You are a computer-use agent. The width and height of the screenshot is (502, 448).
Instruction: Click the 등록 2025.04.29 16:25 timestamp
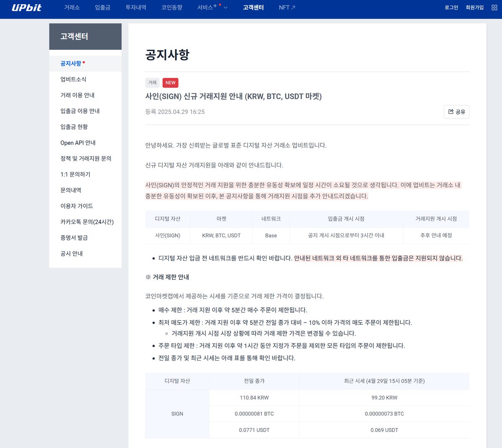coord(175,112)
